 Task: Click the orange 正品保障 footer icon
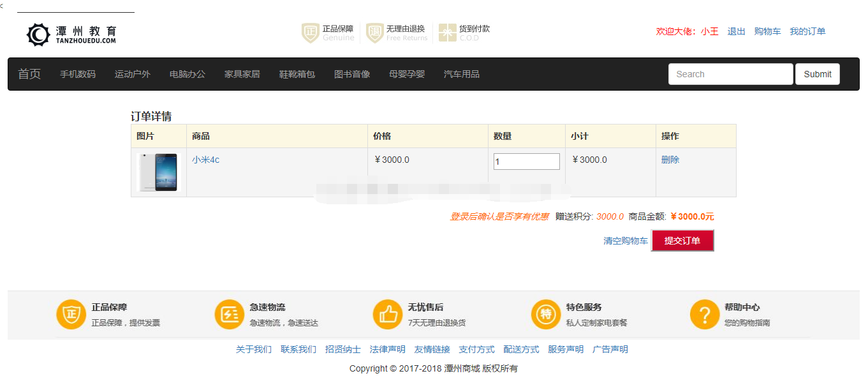point(71,314)
